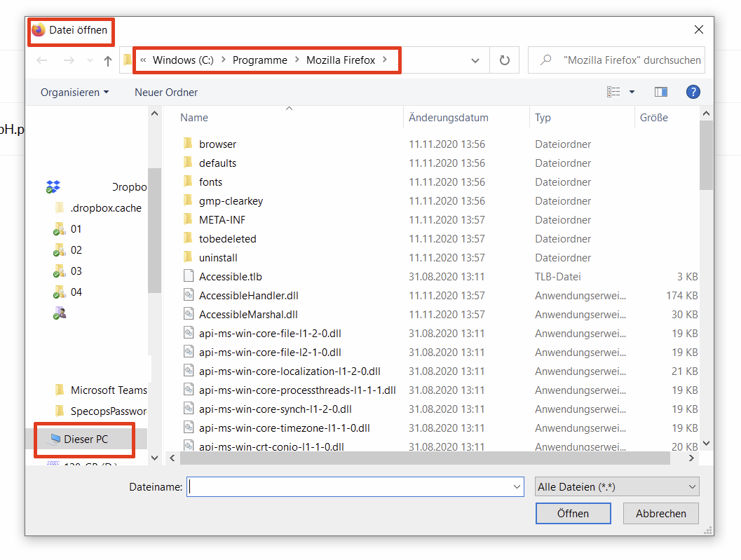741x560 pixels.
Task: Click the up-one-level arrow icon
Action: coord(108,61)
